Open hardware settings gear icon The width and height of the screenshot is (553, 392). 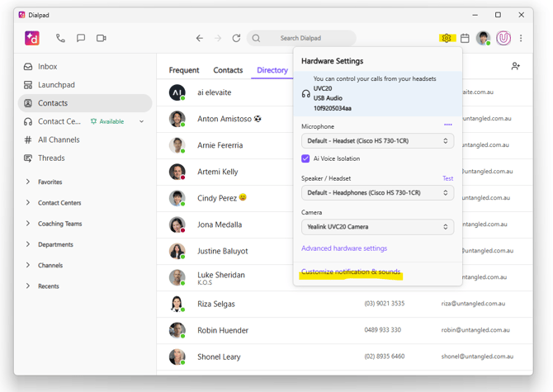click(x=447, y=38)
